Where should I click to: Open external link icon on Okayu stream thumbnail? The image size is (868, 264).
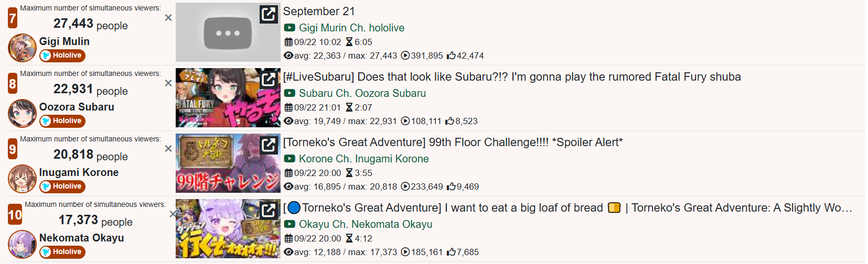tap(269, 210)
